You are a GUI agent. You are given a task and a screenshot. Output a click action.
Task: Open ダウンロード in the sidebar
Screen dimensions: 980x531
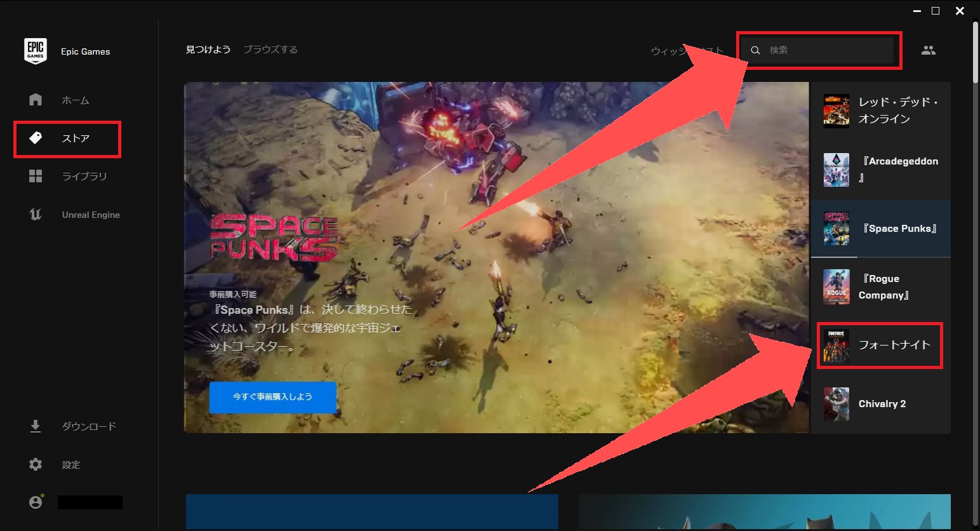click(x=89, y=426)
